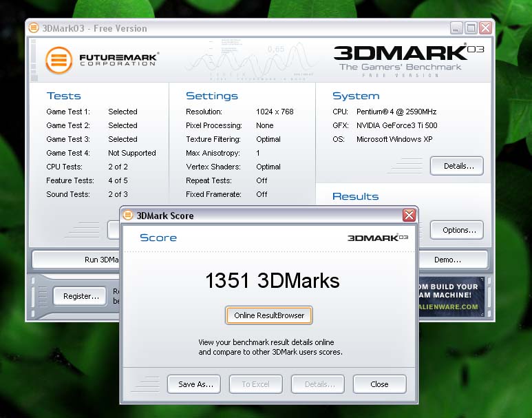Click 'Off' Fixed Framerate value
532x418 pixels.
point(262,194)
